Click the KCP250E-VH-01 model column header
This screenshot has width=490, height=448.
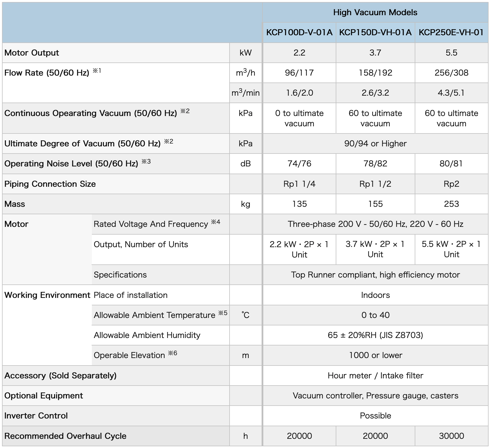click(x=451, y=32)
